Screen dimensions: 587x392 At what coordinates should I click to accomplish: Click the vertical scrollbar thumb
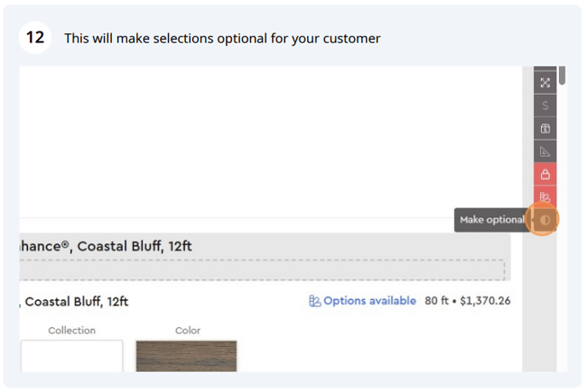point(561,76)
